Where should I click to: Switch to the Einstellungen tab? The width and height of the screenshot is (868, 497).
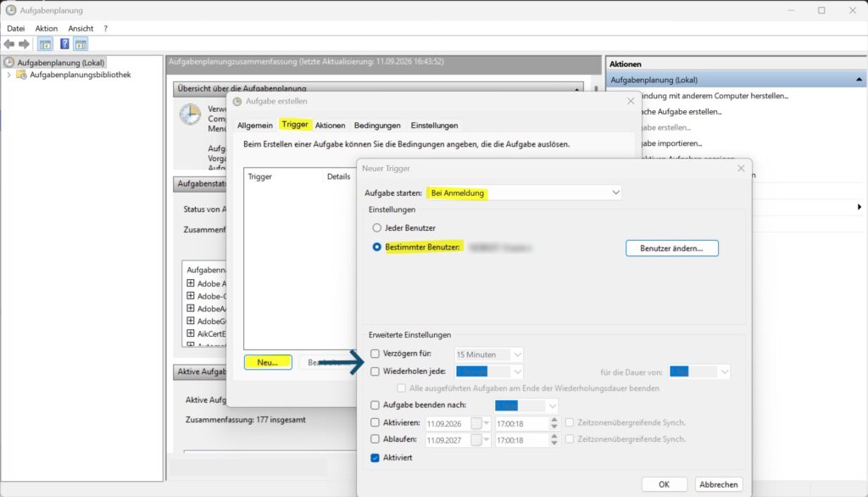(x=435, y=126)
